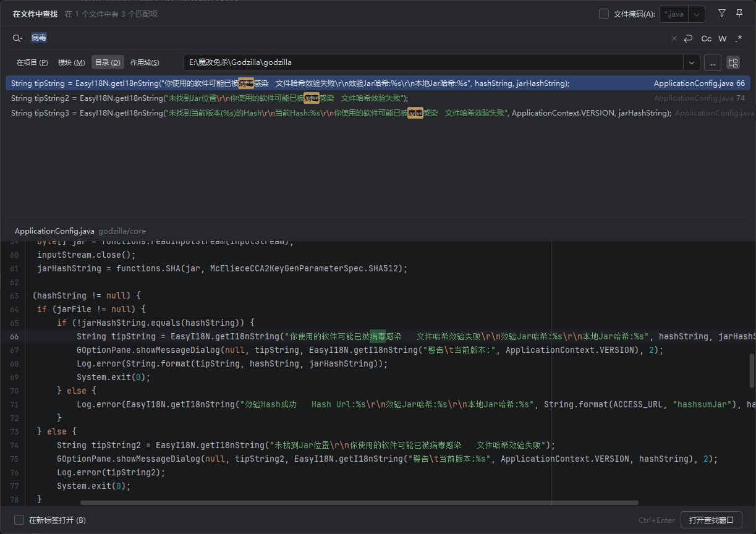Expand the directory path dropdown
756x534 pixels.
pos(691,62)
